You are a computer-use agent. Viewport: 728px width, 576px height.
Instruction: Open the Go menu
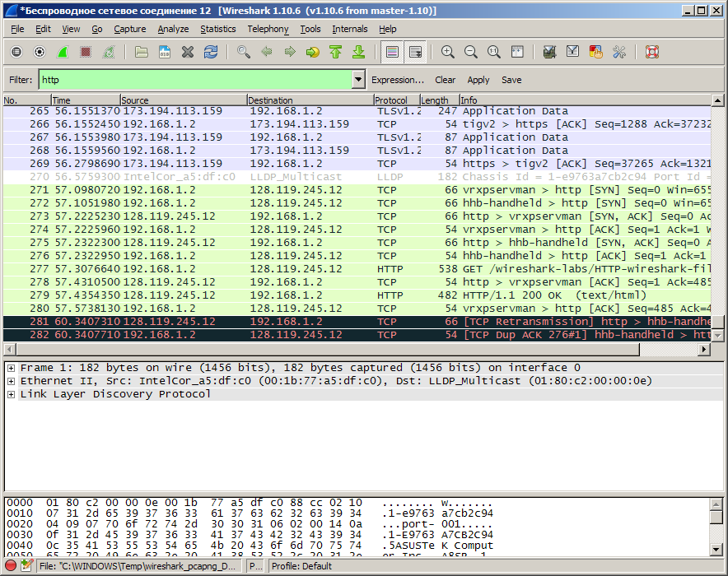point(96,30)
